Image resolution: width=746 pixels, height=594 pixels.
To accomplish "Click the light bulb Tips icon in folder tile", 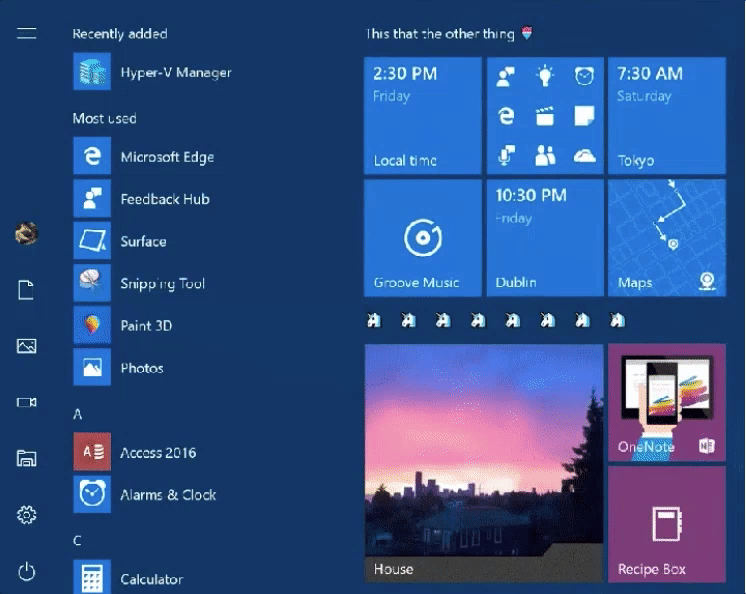I will click(x=545, y=76).
